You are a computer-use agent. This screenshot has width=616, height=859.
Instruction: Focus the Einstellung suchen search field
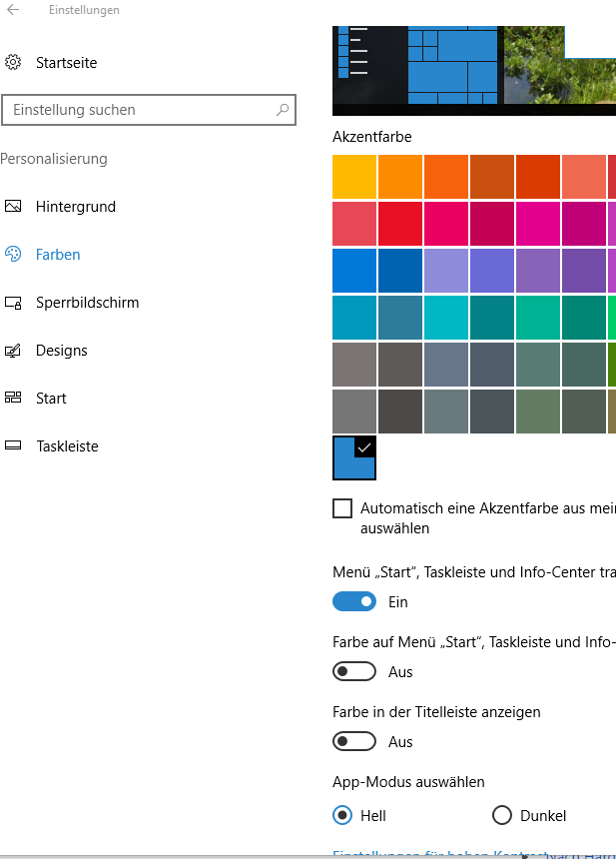[149, 110]
